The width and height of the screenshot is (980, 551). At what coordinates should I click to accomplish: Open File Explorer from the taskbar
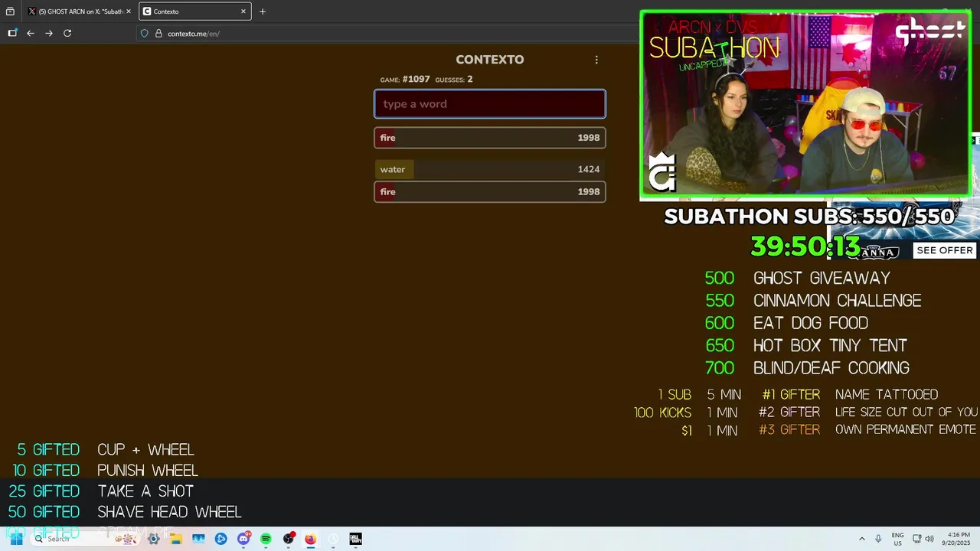(x=176, y=539)
